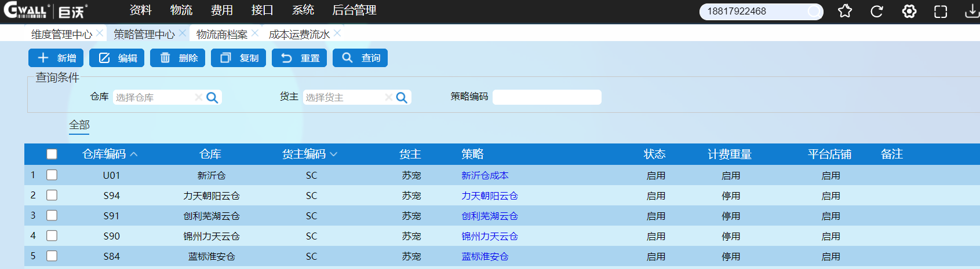
Task: Click the 策略 column header
Action: (x=472, y=154)
